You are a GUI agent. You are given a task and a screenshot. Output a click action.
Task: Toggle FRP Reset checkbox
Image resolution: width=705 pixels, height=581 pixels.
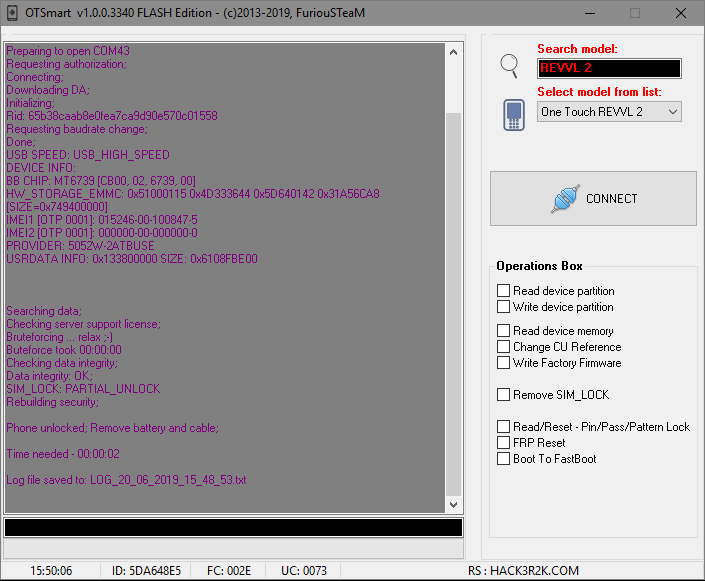click(x=503, y=442)
